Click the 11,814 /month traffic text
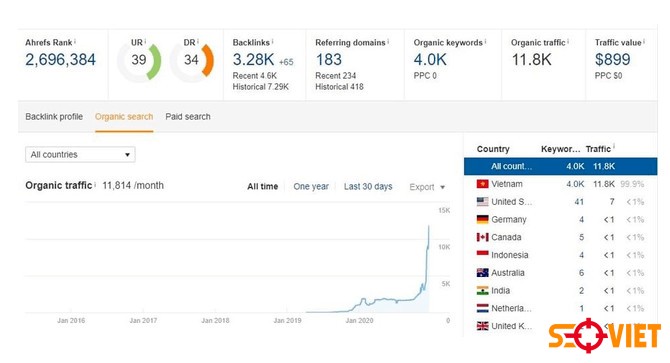Image resolution: width=670 pixels, height=363 pixels. [133, 185]
